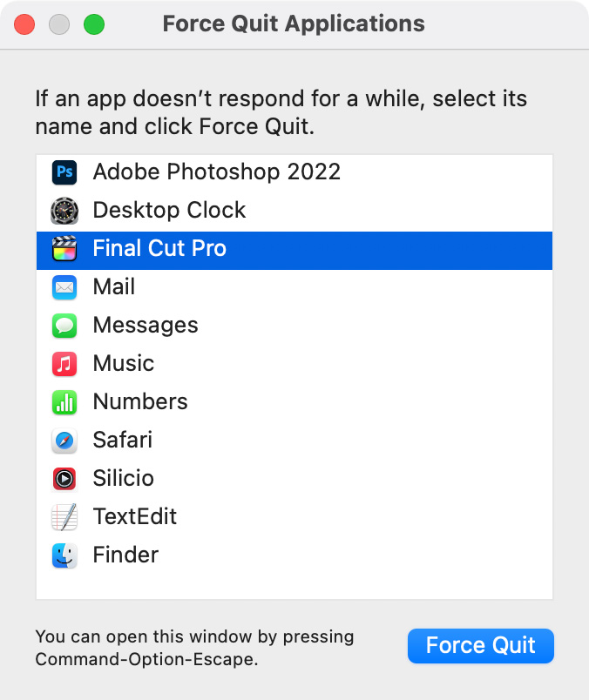Screen dimensions: 589x700
Task: Close the Force Quit Applications window
Action: [24, 24]
